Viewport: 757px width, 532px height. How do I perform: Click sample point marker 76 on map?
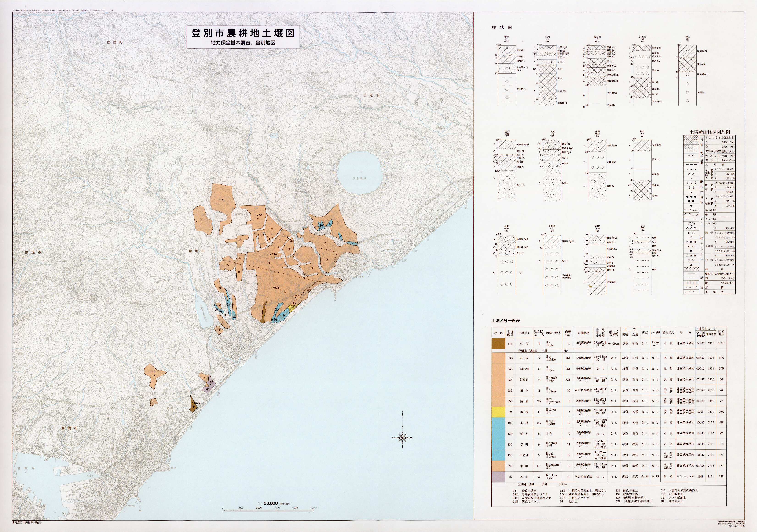pyautogui.click(x=152, y=372)
